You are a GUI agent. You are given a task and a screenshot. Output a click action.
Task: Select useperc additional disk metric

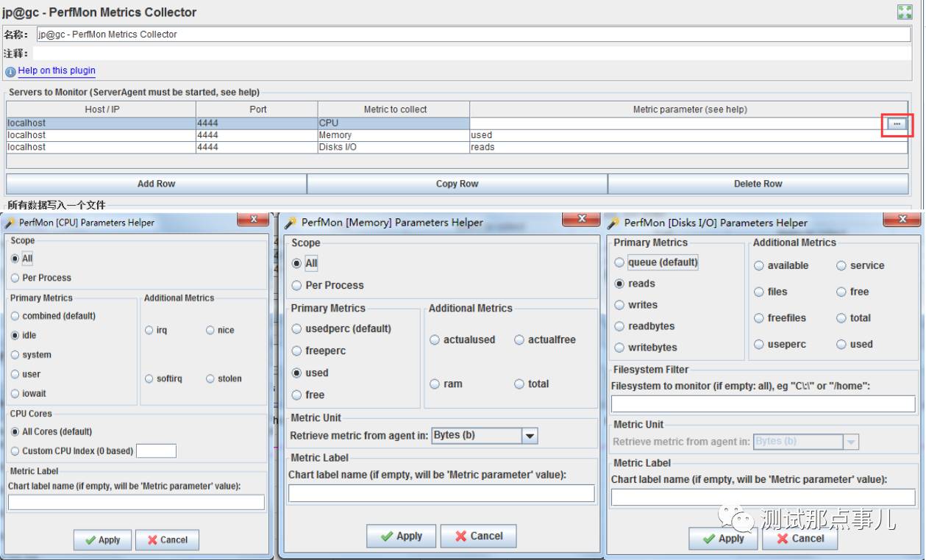780,345
